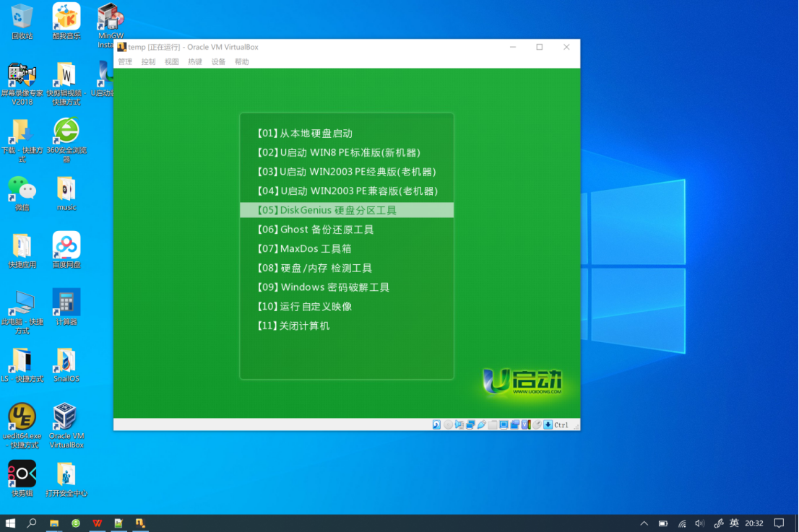The width and height of the screenshot is (799, 532).
Task: Click the LS shortcut folder icon
Action: (22, 365)
